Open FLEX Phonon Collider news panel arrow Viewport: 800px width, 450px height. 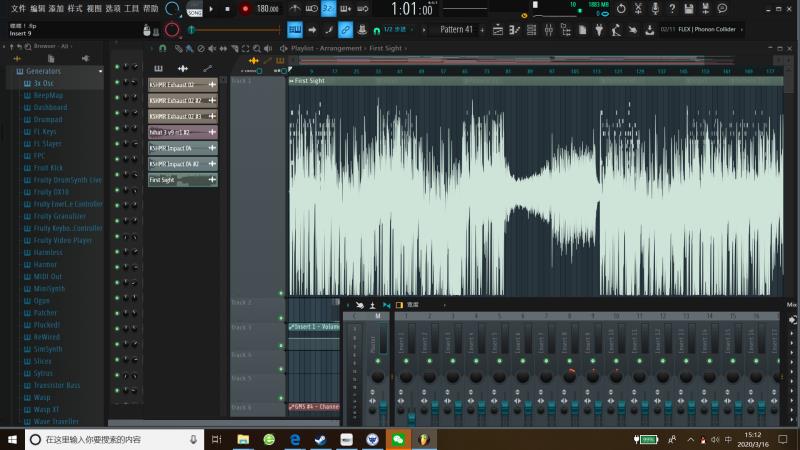pyautogui.click(x=742, y=30)
